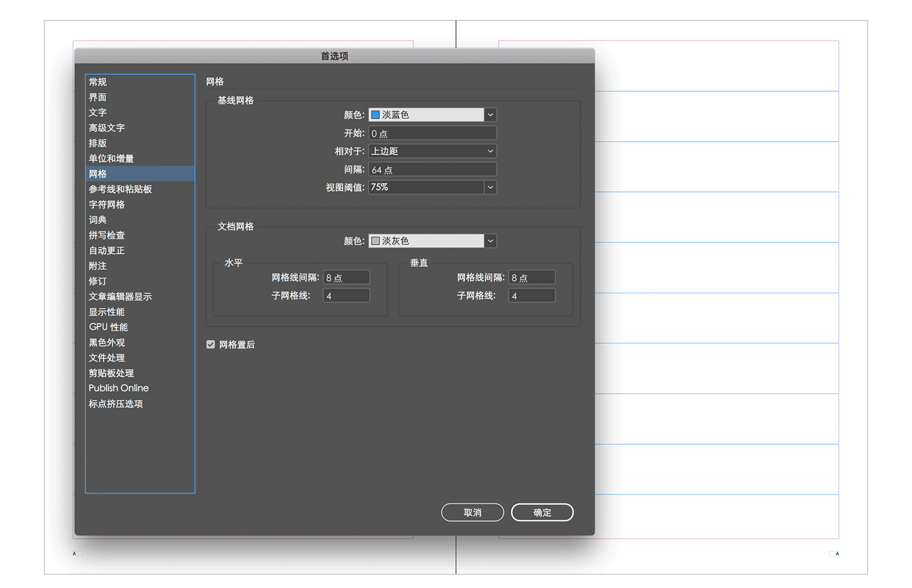This screenshot has width=912, height=588.
Task: Click the light blue color swatch
Action: (375, 115)
